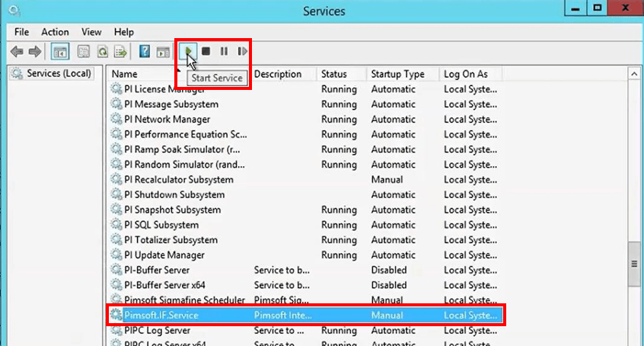Click the gear icon beside PIPC Log Server
644x346 pixels.
point(116,330)
